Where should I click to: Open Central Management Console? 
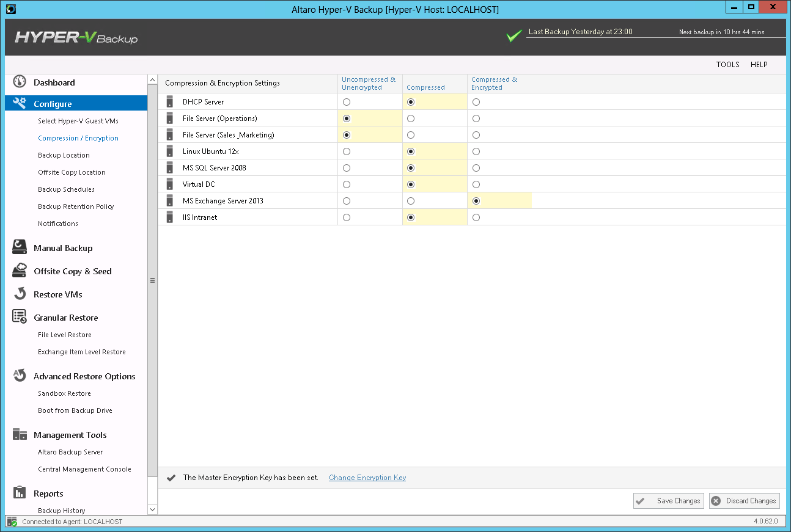[x=84, y=469]
